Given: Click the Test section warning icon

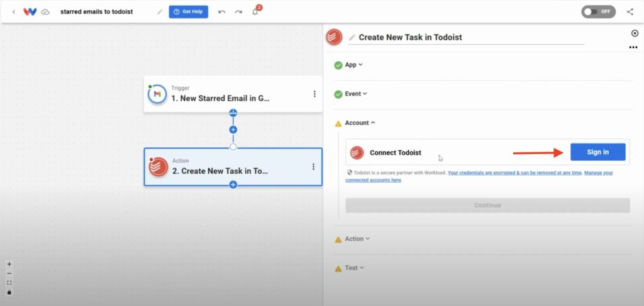Looking at the screenshot, I should click(x=338, y=269).
